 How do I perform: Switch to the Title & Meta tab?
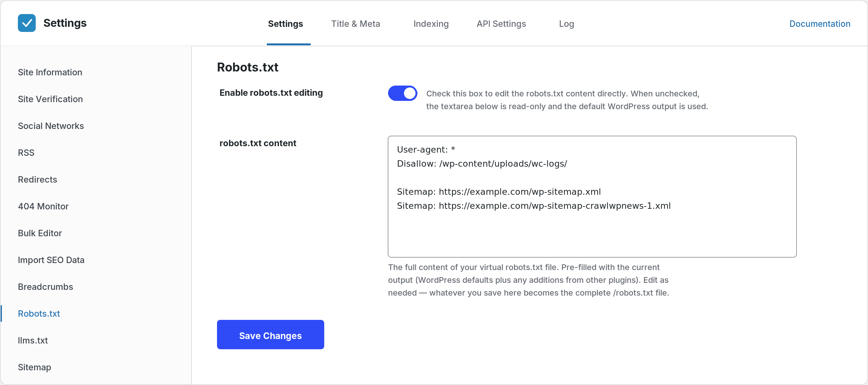(355, 24)
